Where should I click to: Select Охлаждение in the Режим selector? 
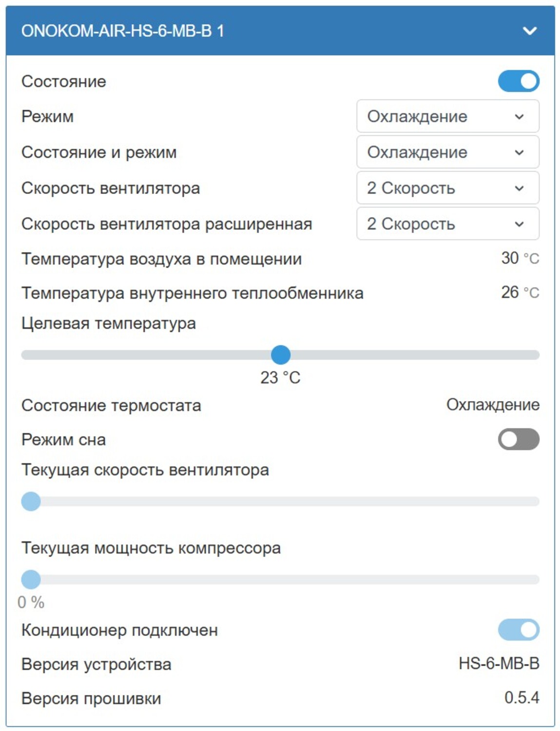click(418, 115)
